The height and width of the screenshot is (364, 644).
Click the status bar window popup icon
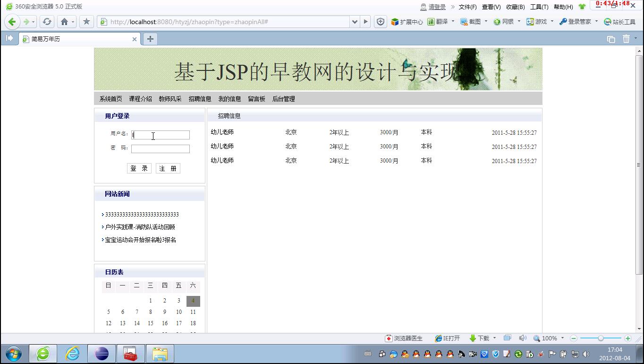tap(507, 338)
